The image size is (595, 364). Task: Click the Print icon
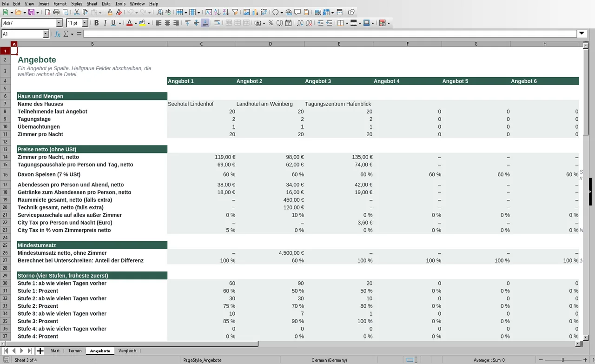56,12
